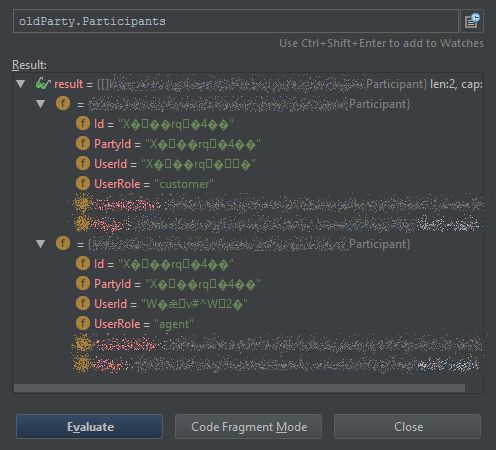496x450 pixels.
Task: Select the UserRole agent row
Action: pyautogui.click(x=248, y=324)
